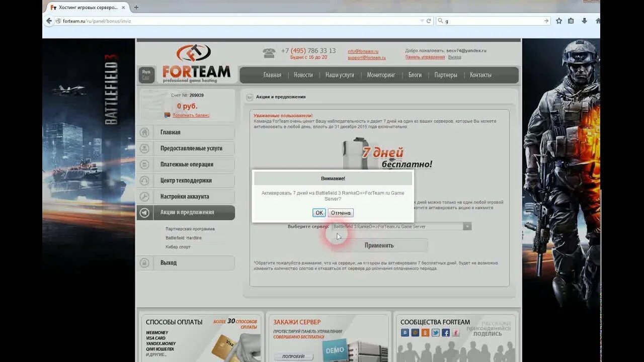Open a new tab with the plus button
This screenshot has width=644, height=362.
click(136, 8)
